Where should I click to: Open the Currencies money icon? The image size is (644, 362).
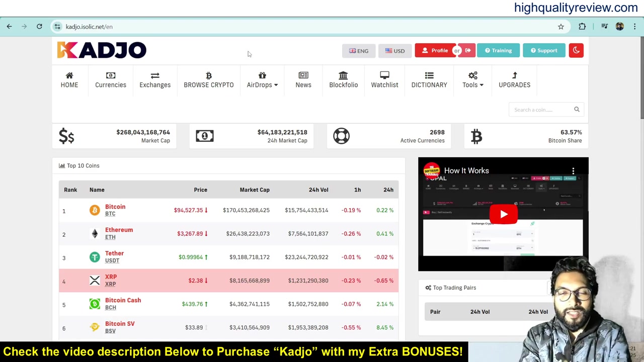111,75
